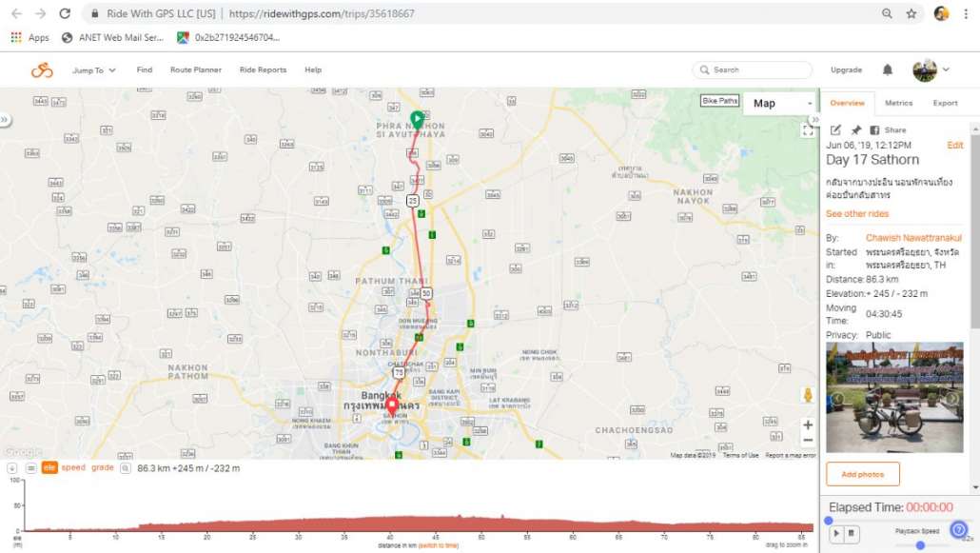Open the Ride With GPS logo home
The width and height of the screenshot is (980, 553).
point(42,70)
